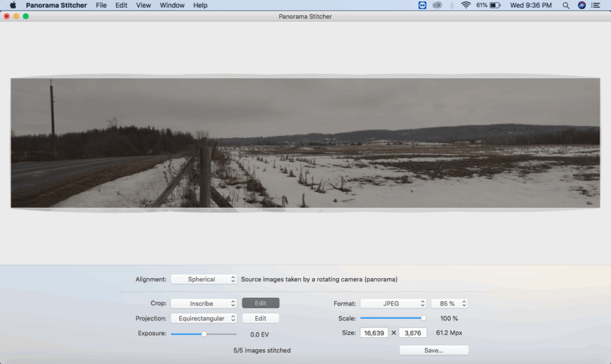Click the Adobe Creative Cloud status icon
The image size is (611, 364).
tap(437, 5)
